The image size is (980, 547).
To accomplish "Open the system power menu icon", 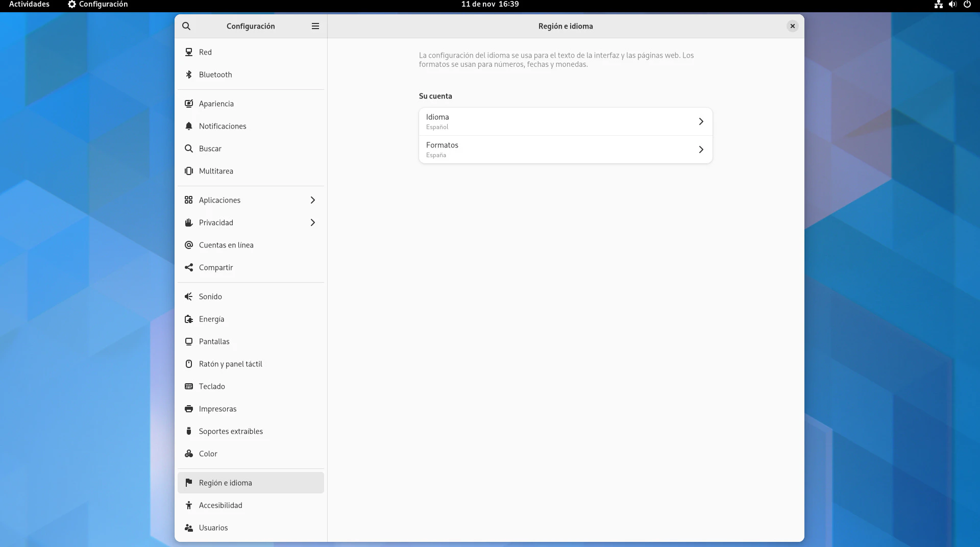I will tap(967, 4).
